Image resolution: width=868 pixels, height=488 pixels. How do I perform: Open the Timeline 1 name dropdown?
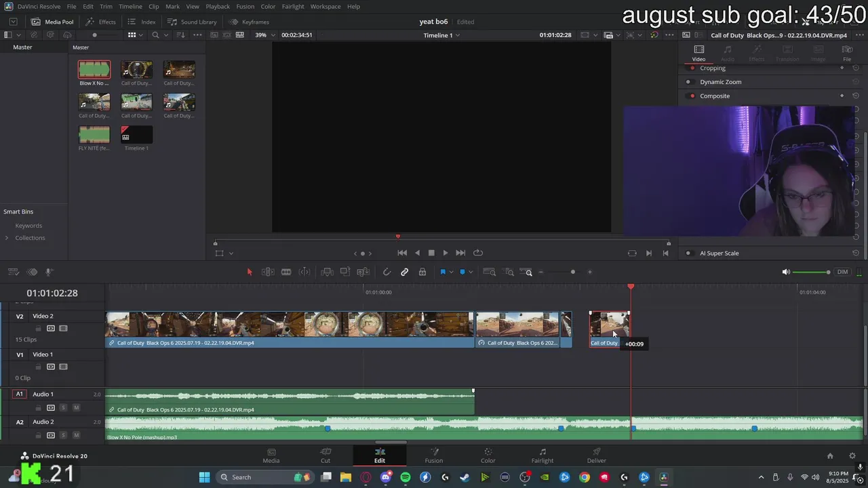441,35
